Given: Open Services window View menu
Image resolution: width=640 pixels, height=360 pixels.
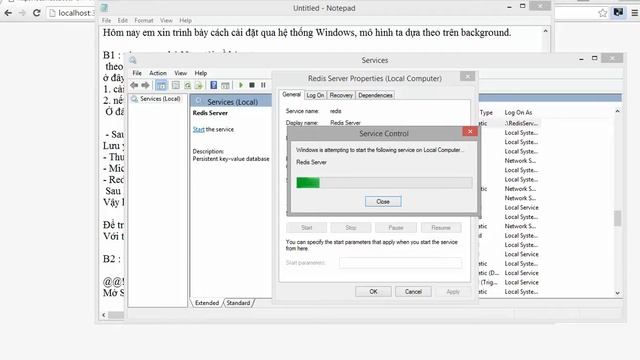Looking at the screenshot, I should pyautogui.click(x=180, y=73).
